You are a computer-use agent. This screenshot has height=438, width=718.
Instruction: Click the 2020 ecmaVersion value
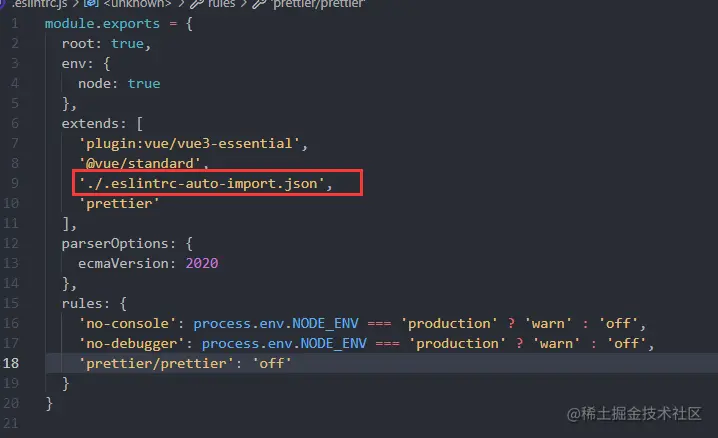click(x=201, y=263)
